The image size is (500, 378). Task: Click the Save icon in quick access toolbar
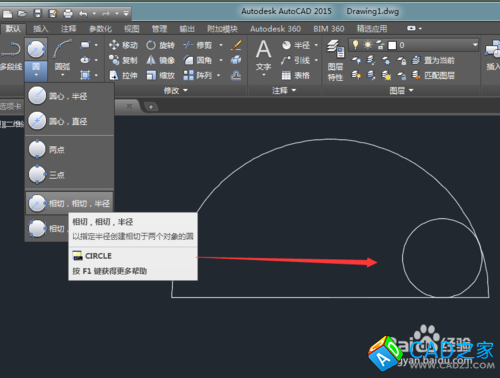click(x=37, y=13)
